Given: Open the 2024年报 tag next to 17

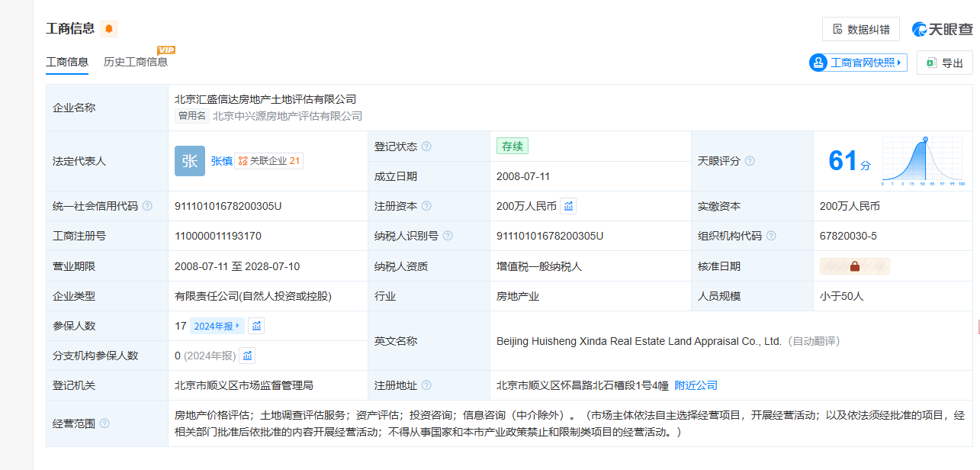Looking at the screenshot, I should (x=217, y=326).
